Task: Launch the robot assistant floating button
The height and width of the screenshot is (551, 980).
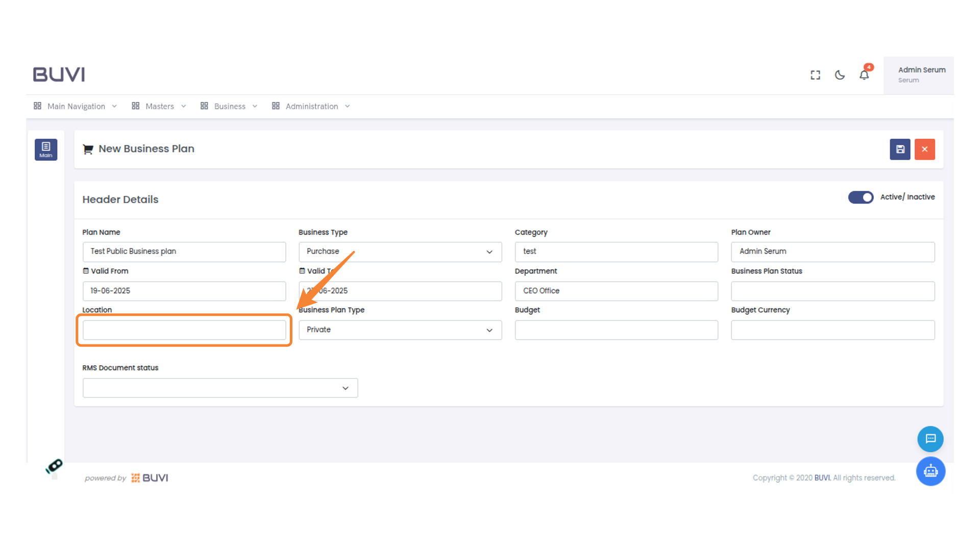Action: coord(930,471)
